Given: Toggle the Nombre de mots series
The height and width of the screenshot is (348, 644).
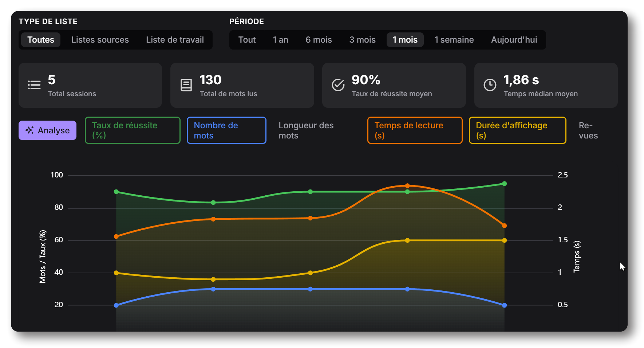Looking at the screenshot, I should click(x=226, y=130).
